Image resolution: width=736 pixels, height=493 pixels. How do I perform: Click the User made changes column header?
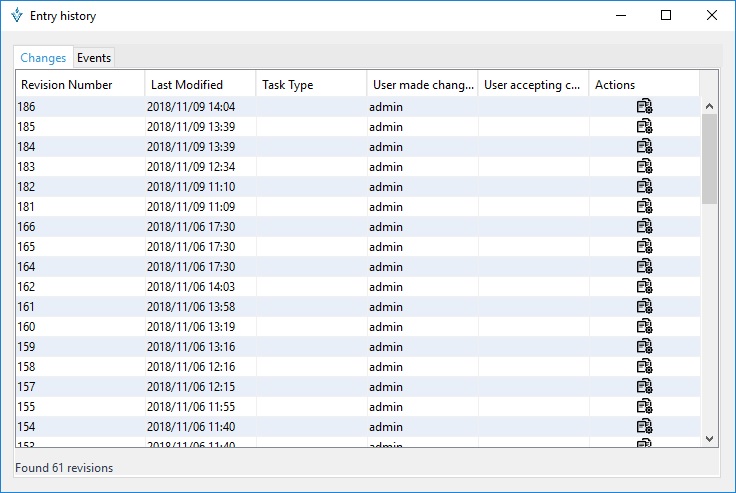click(422, 85)
